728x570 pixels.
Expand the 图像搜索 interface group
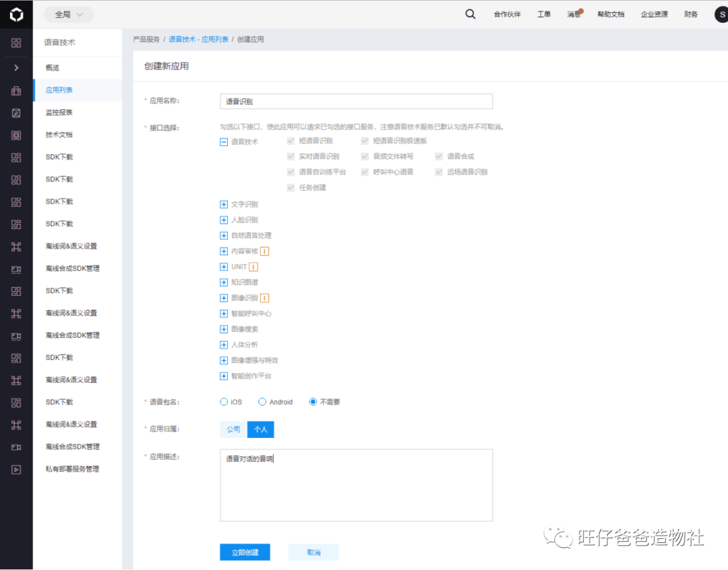(224, 329)
